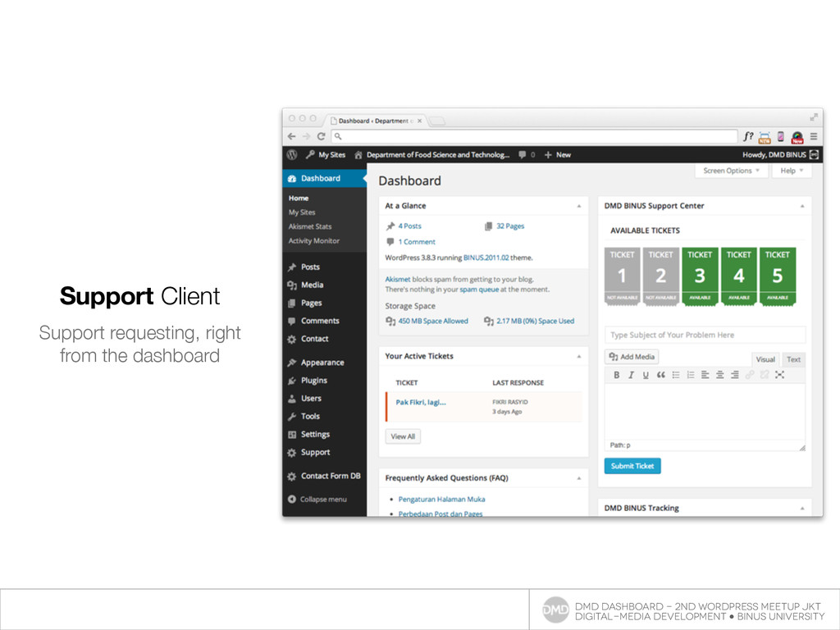Click the browser address bar
This screenshot has height=630, width=840.
(534, 137)
